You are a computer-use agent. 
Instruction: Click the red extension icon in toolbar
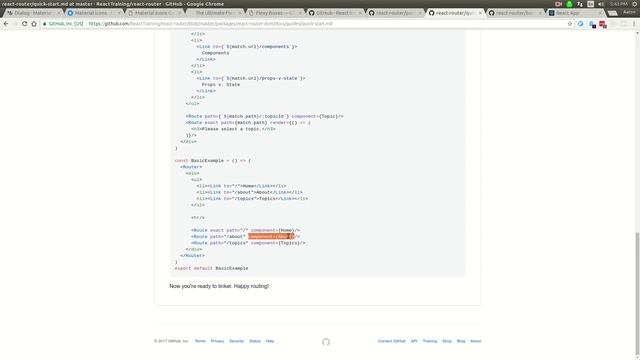pyautogui.click(x=602, y=24)
